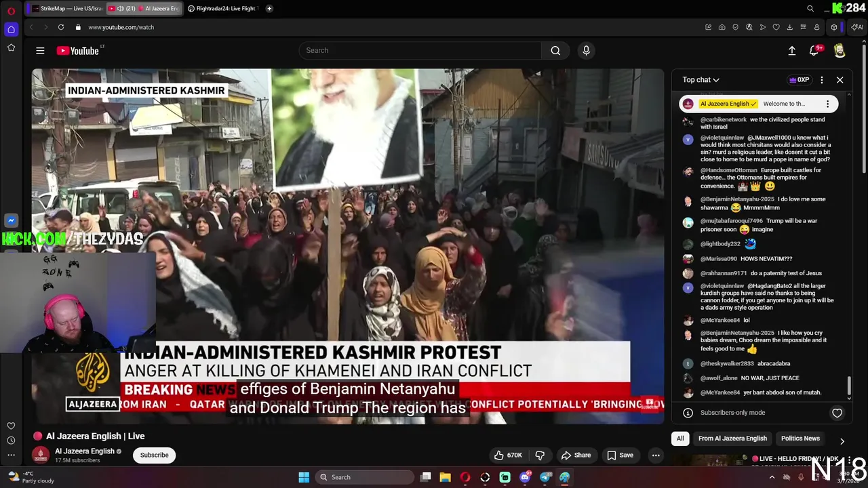Click into the YouTube search field

coord(420,50)
